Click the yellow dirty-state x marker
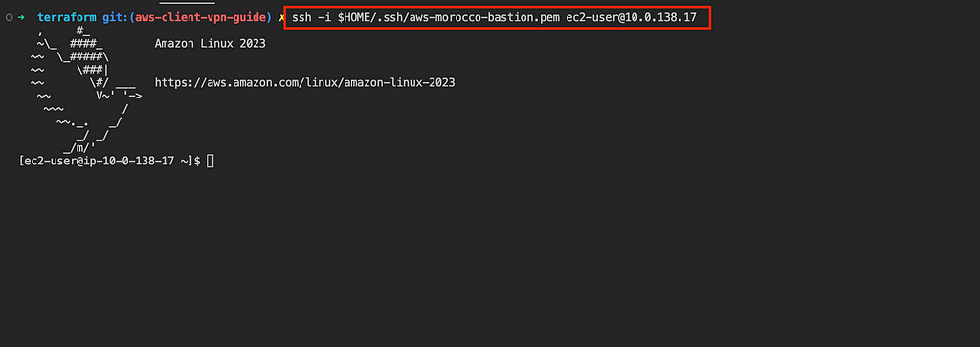 (281, 18)
